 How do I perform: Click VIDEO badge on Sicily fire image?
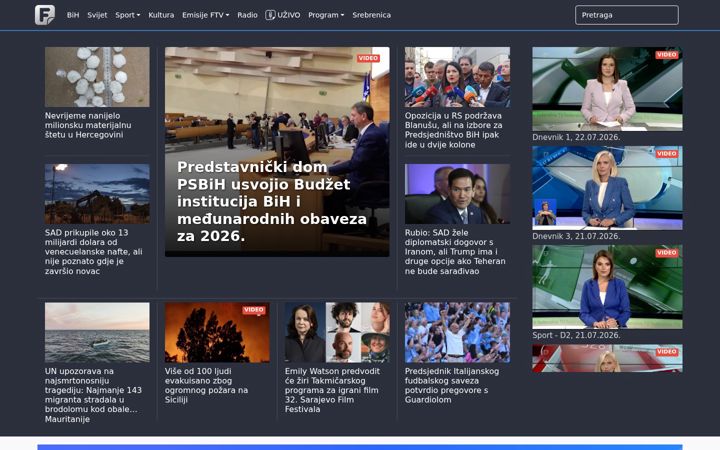point(254,310)
